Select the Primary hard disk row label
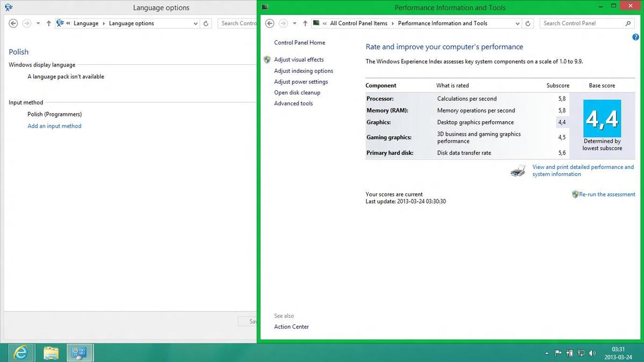644x362 pixels. tap(390, 153)
